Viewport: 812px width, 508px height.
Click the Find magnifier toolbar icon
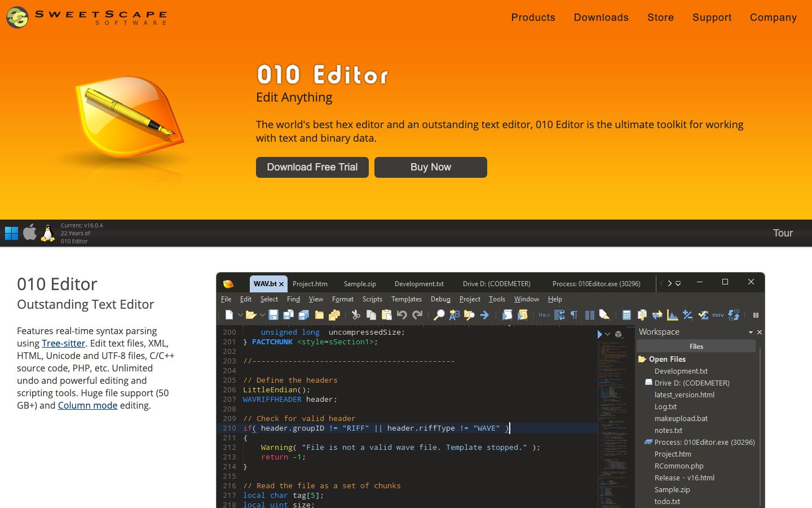(439, 315)
